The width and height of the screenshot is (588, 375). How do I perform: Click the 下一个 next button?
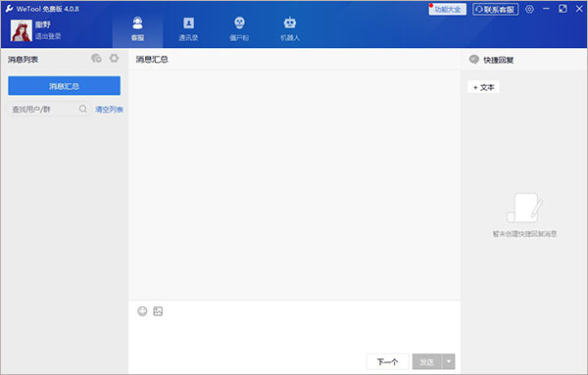(x=387, y=361)
